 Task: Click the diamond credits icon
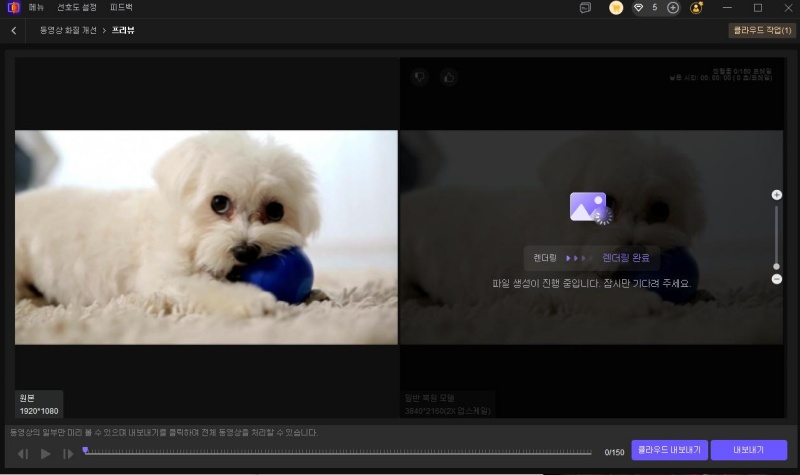click(x=638, y=8)
